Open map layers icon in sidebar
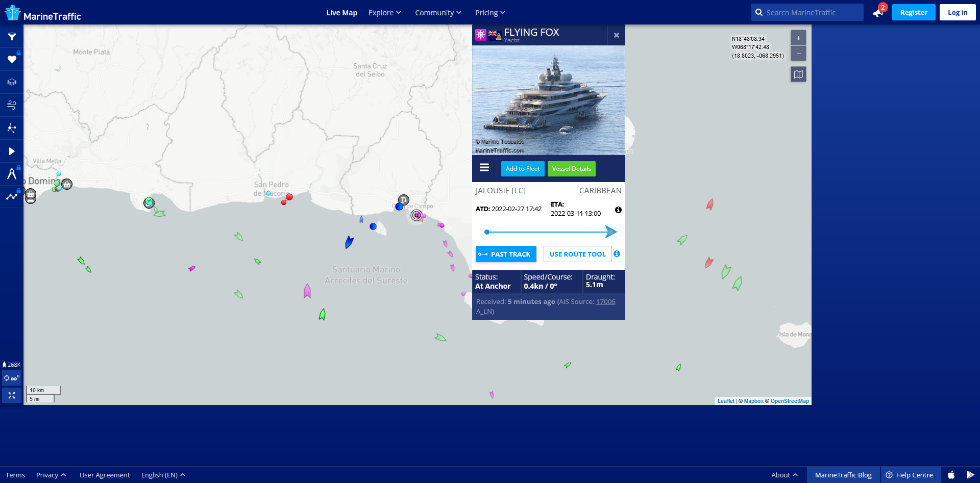 12,82
